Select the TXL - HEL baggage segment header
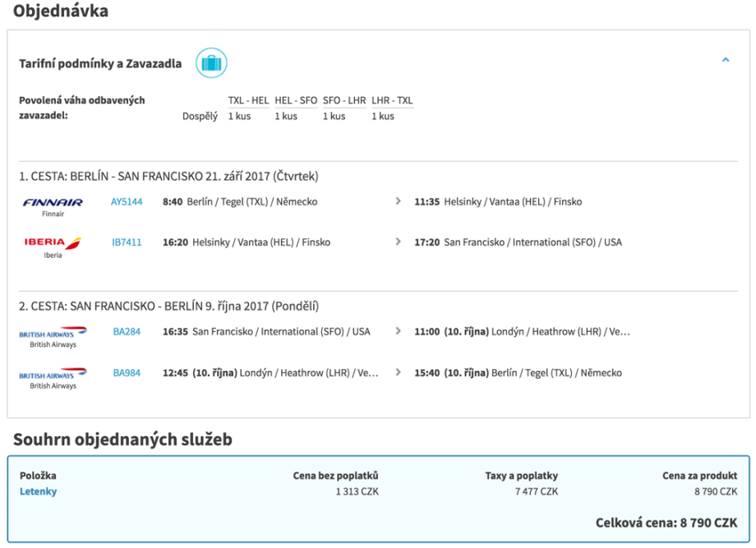 (x=248, y=100)
